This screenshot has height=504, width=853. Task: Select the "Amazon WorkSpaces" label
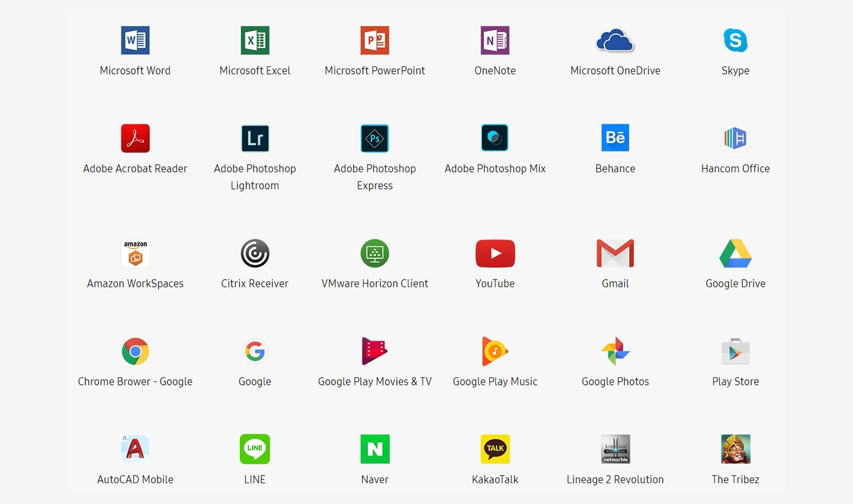tap(135, 284)
